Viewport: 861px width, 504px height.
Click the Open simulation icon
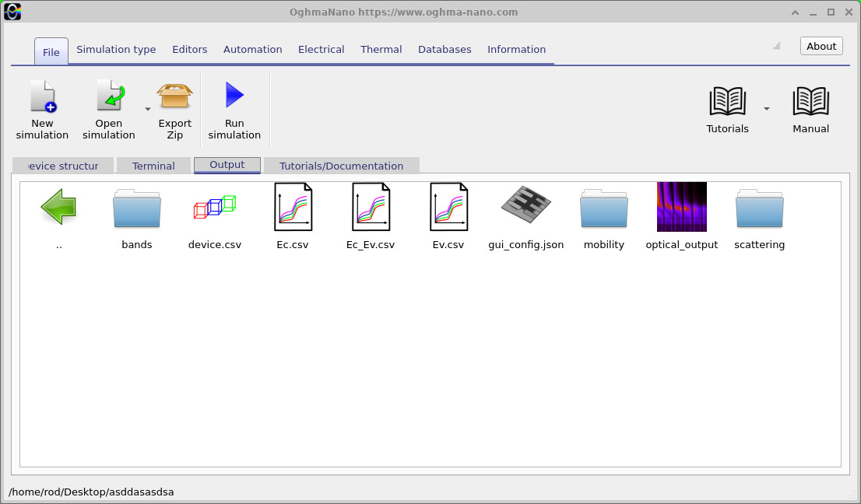[111, 96]
